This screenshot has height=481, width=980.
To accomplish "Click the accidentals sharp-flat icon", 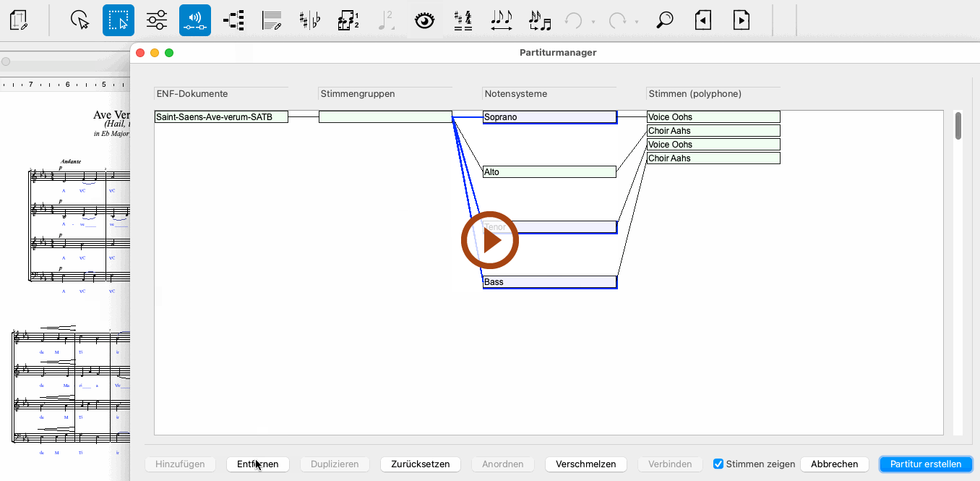I will (310, 20).
